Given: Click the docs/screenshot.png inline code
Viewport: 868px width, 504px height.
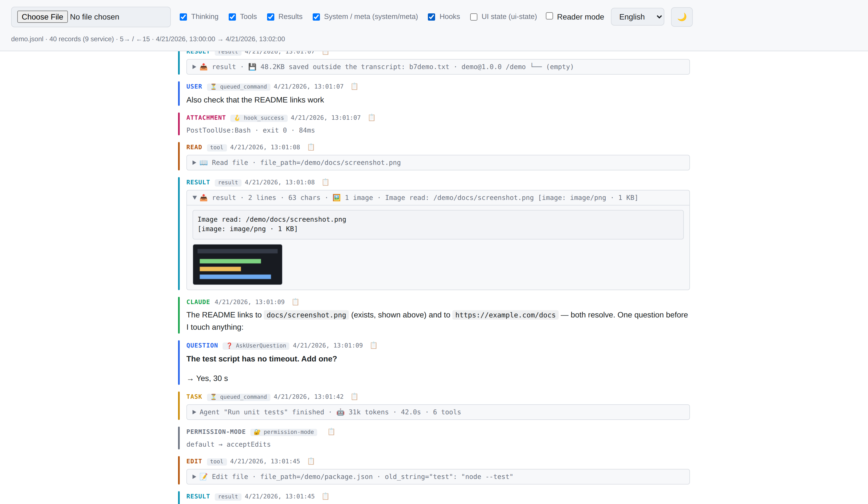Looking at the screenshot, I should click(x=306, y=315).
